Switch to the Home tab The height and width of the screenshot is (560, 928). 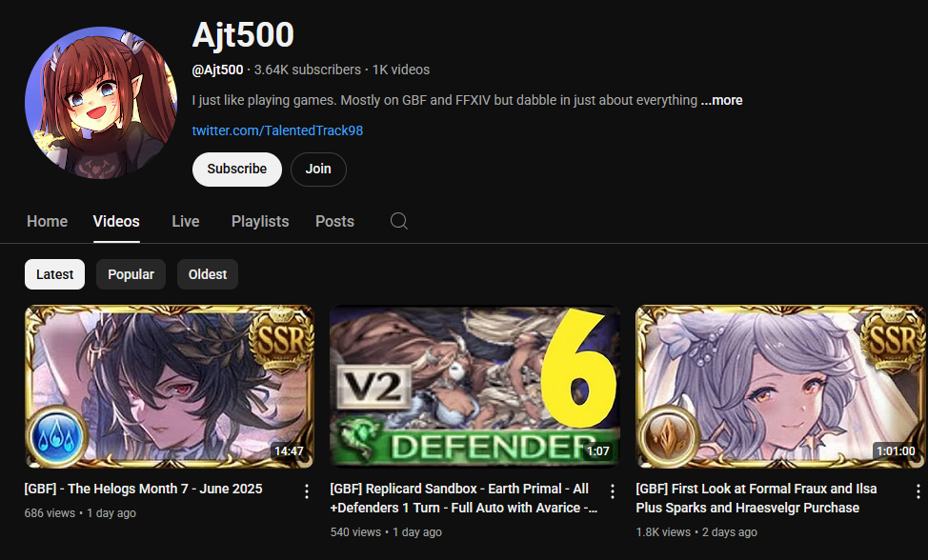[x=47, y=221]
